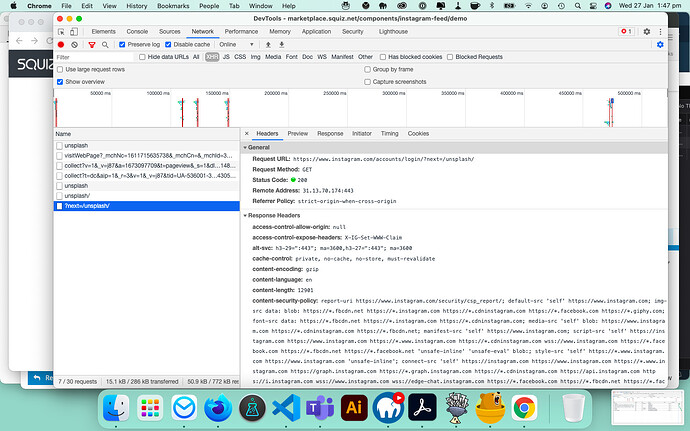The width and height of the screenshot is (690, 431).
Task: Open Microsoft Teams from dock
Action: 320,408
